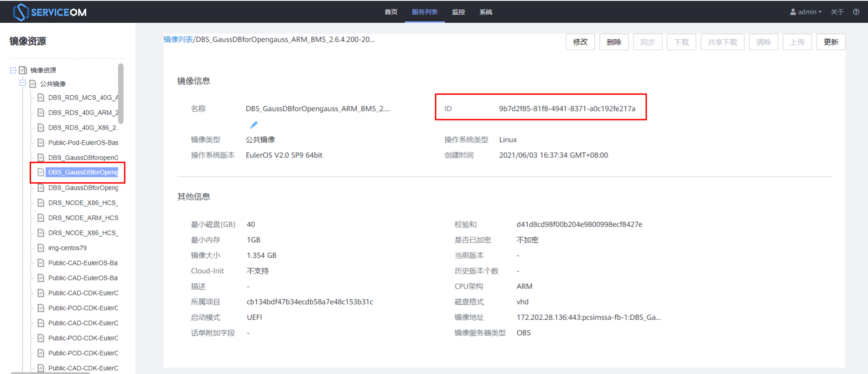868x374 pixels.
Task: Collapse the 镜像资源 root tree node
Action: 13,70
